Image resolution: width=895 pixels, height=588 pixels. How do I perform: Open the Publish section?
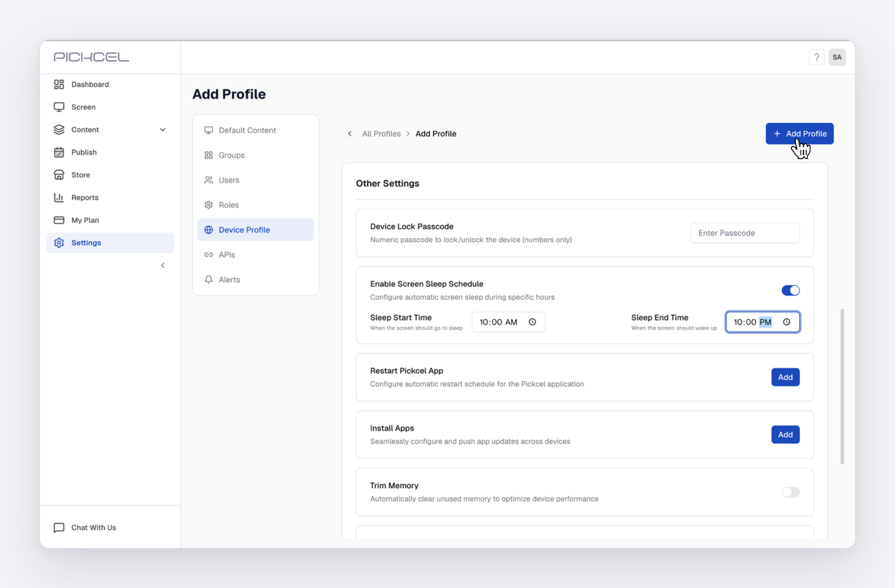click(x=110, y=152)
